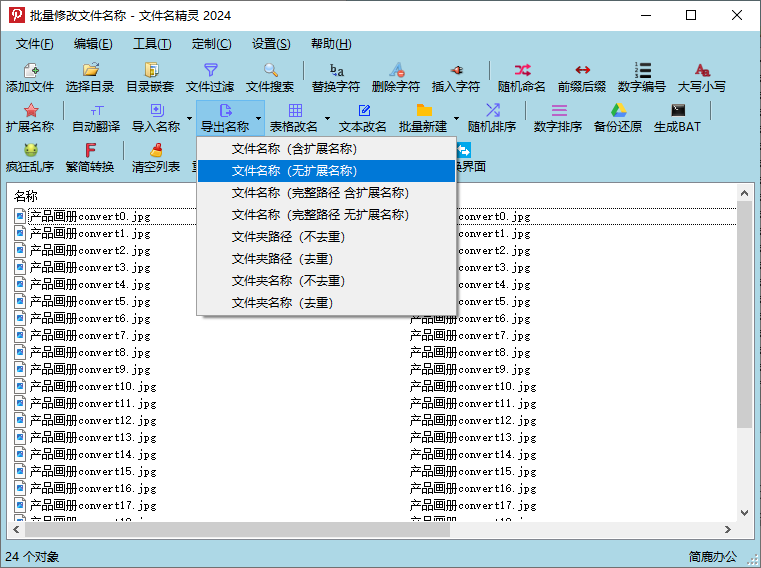Viewport: 761px width, 568px height.
Task: Click the 清空列表 clear list button
Action: pos(156,157)
